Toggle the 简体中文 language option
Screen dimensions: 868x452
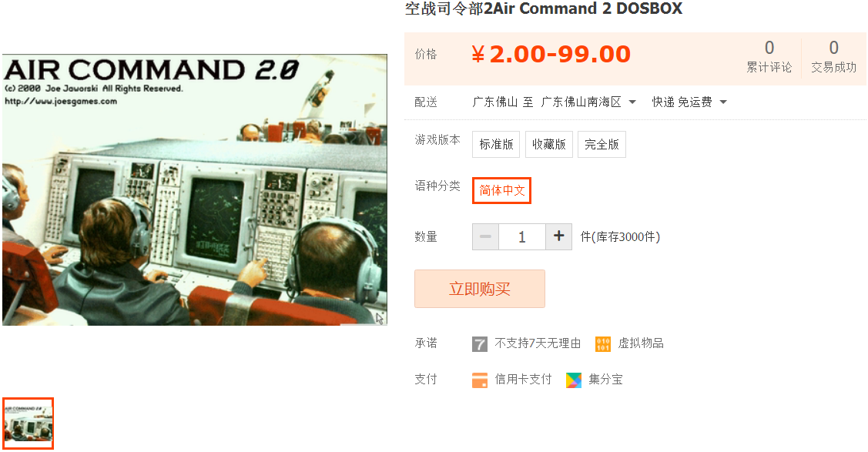click(501, 190)
